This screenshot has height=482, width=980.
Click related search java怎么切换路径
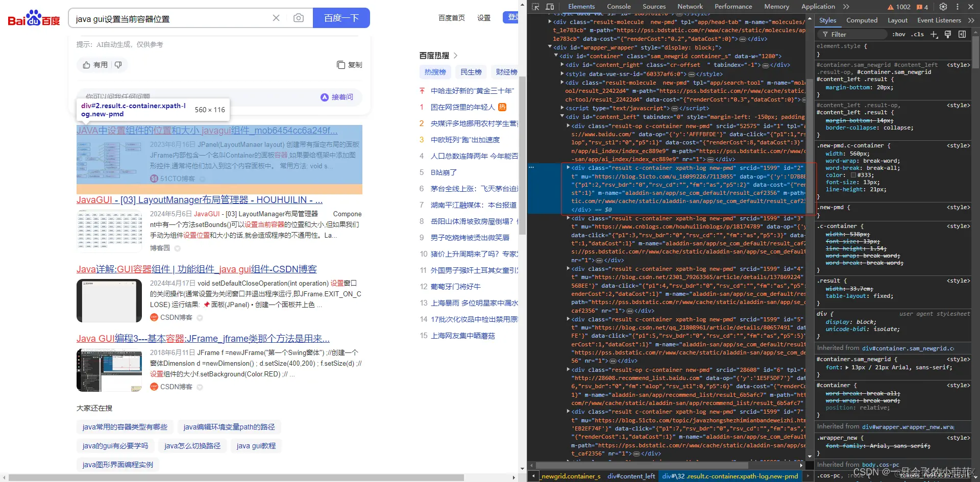coord(192,446)
